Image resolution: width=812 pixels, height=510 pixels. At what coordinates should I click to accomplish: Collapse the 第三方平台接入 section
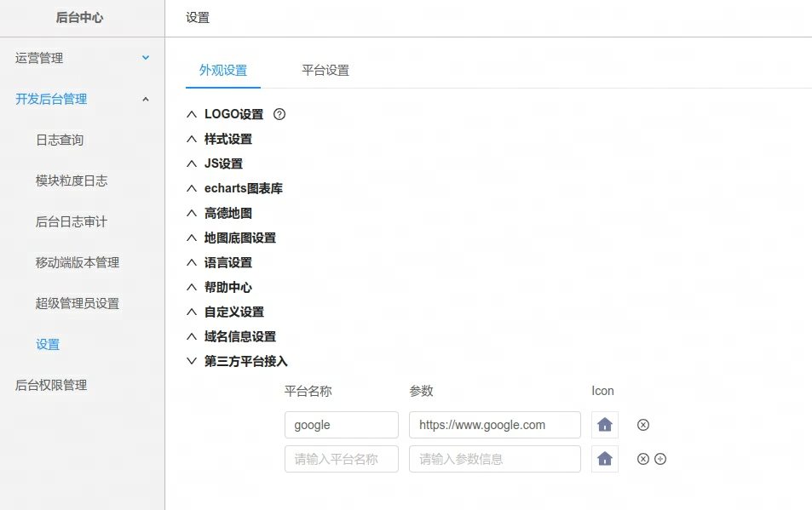(x=245, y=361)
